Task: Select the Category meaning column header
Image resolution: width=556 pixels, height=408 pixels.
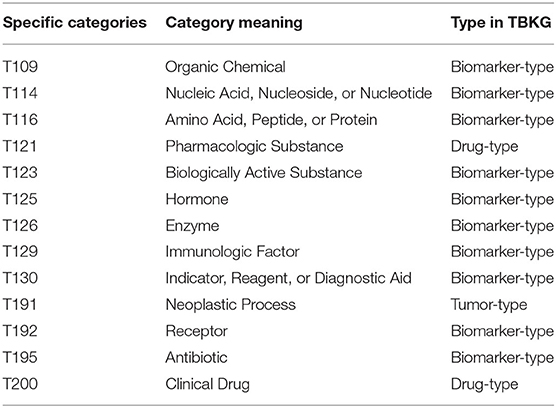Action: 234,23
